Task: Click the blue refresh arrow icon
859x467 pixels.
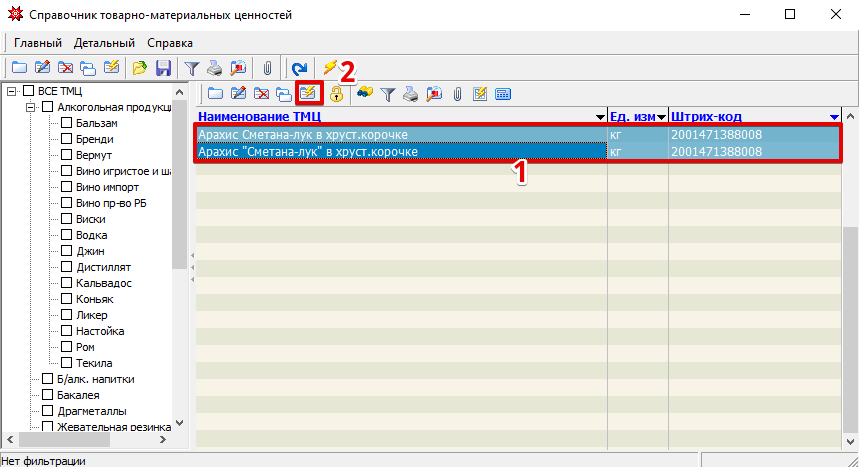Action: pos(298,68)
